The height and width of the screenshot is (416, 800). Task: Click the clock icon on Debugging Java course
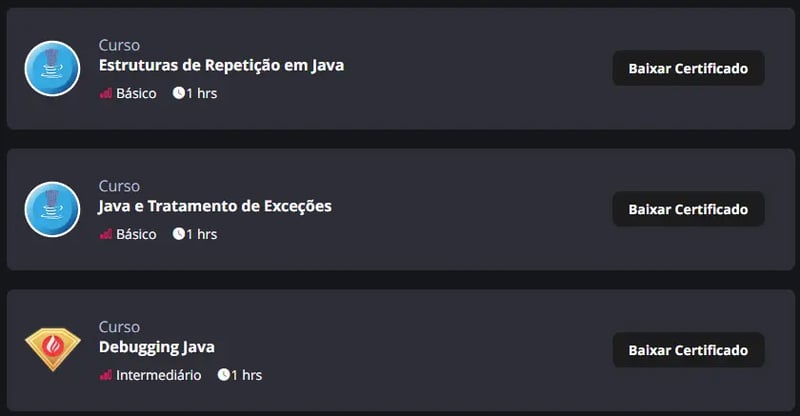point(224,375)
